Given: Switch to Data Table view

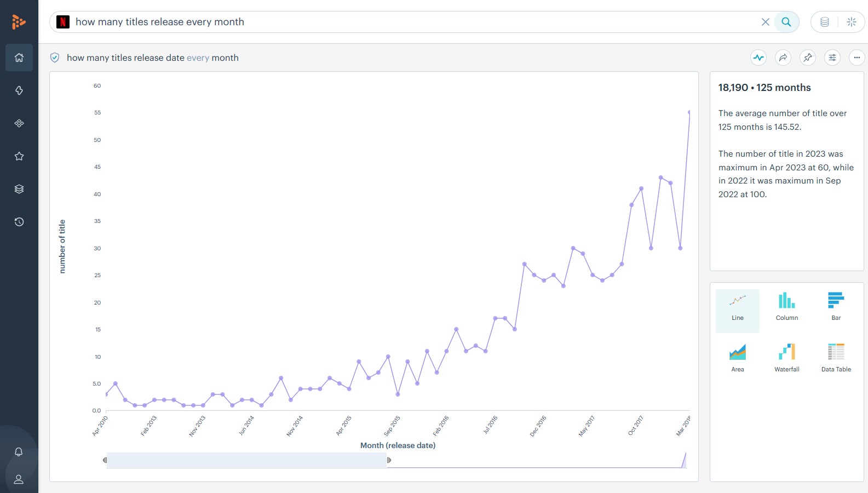Looking at the screenshot, I should pyautogui.click(x=836, y=358).
